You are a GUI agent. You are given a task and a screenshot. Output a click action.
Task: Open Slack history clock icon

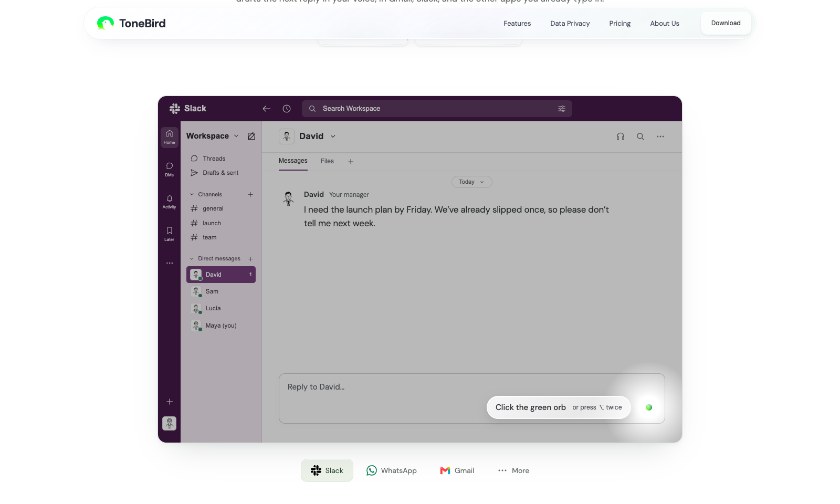pos(287,109)
